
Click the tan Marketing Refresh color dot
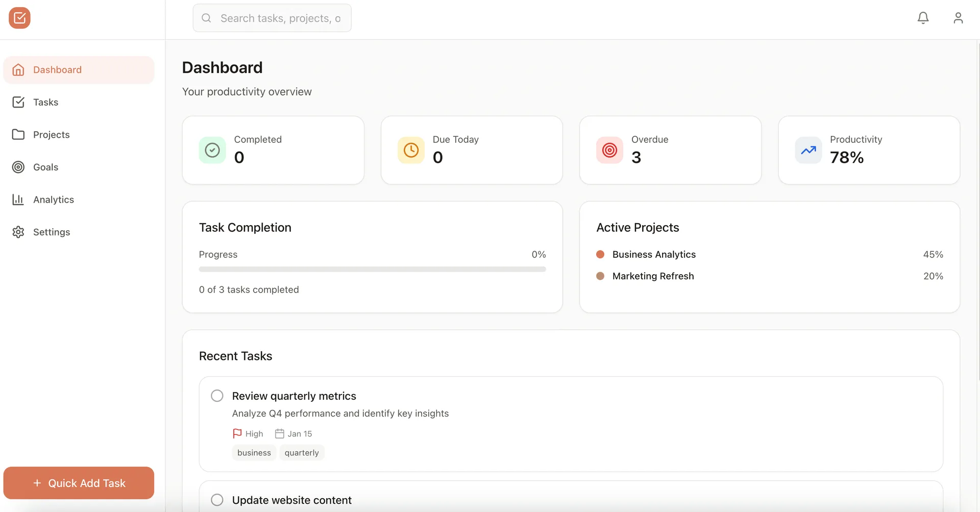pyautogui.click(x=600, y=276)
